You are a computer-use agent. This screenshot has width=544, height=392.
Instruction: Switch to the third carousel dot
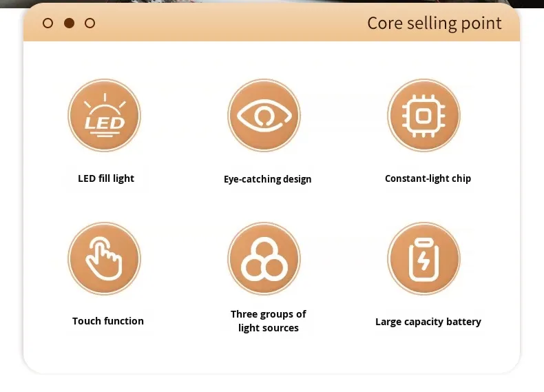coord(90,23)
